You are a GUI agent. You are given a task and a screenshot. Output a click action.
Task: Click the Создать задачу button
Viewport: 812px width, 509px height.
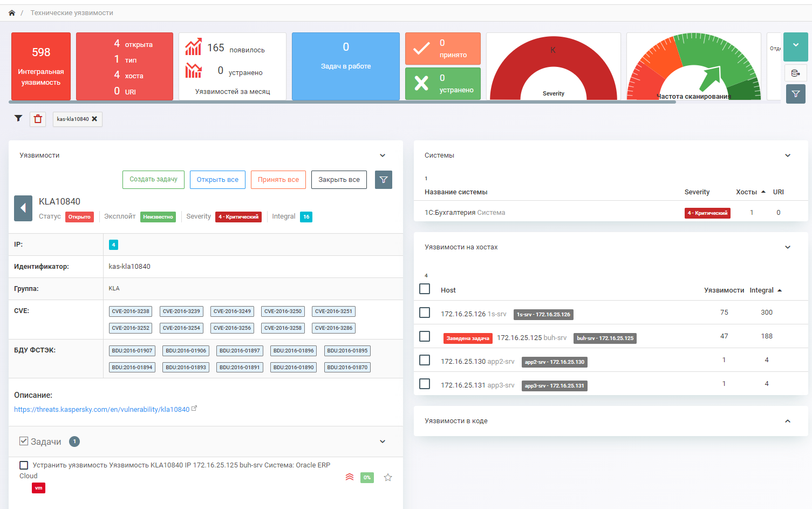tap(153, 179)
